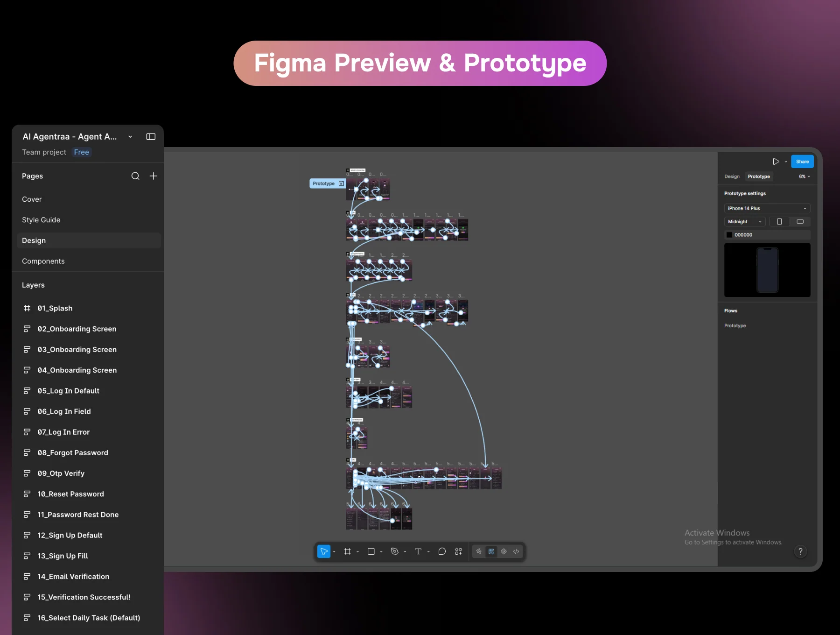Open the Design page in Pages list

click(89, 240)
